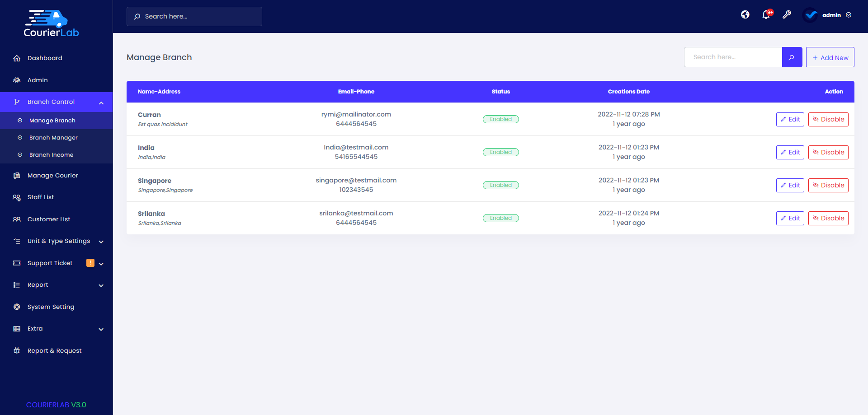868x415 pixels.
Task: Open the CourierLab dashboard home icon
Action: (x=17, y=58)
